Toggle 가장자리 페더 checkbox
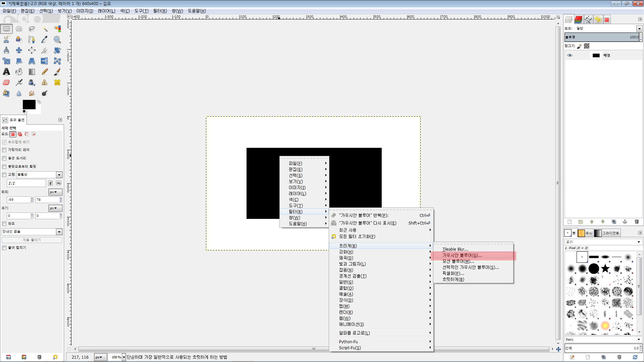 click(4, 150)
